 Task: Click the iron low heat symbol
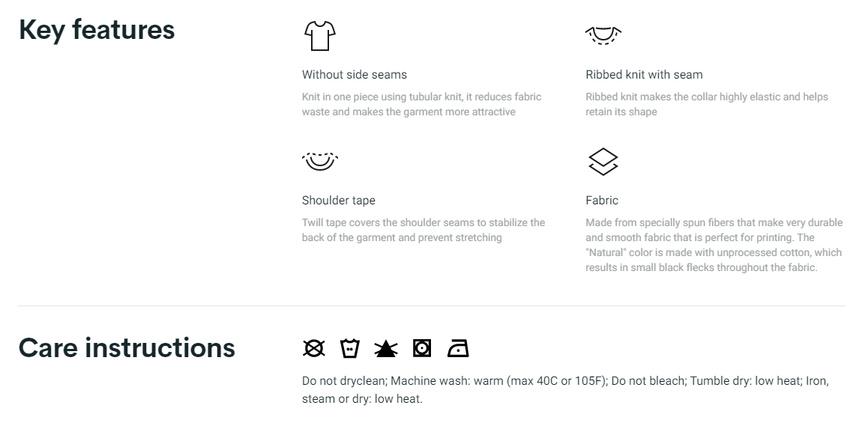click(x=458, y=349)
